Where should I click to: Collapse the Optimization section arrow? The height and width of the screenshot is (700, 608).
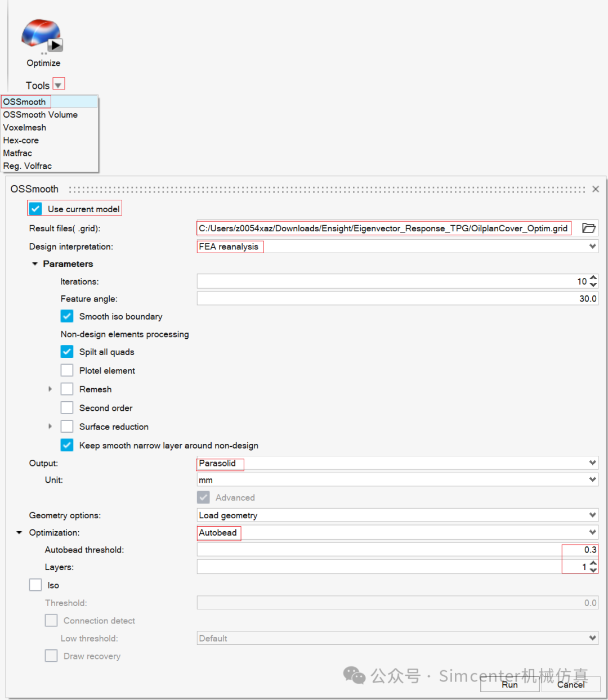[19, 532]
